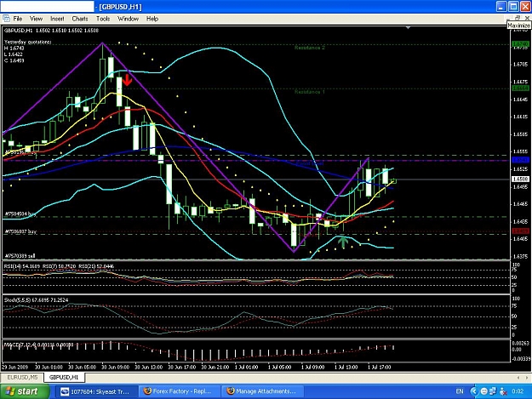Switch to the EURUSD,M5 chart tab
The width and height of the screenshot is (532, 399).
click(x=22, y=377)
